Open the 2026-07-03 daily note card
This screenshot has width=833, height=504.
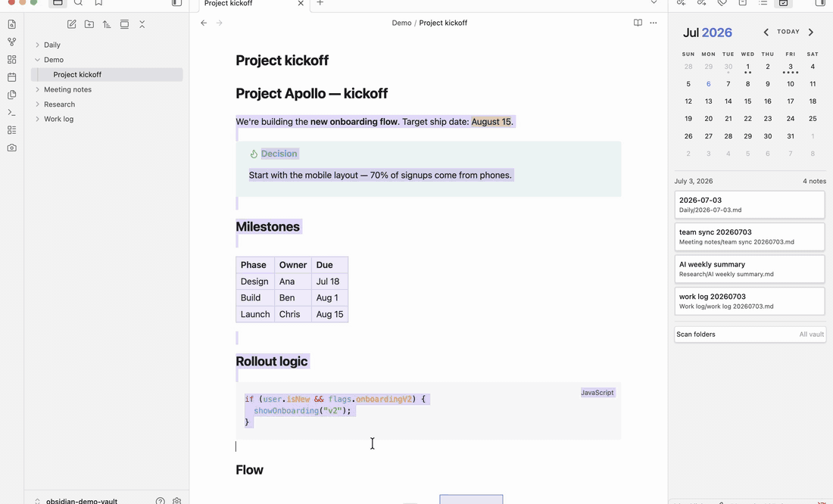[750, 204]
